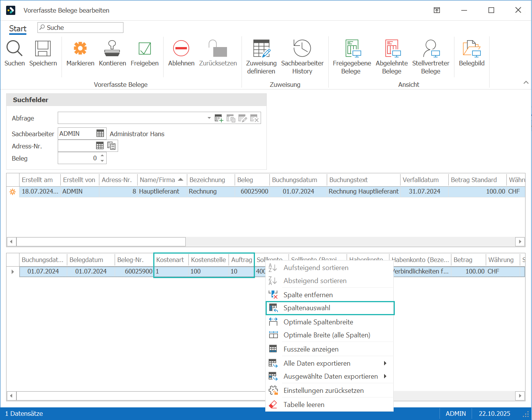Screen dimensions: 532x420
Task: Open ribbon display options in title bar
Action: click(x=437, y=10)
